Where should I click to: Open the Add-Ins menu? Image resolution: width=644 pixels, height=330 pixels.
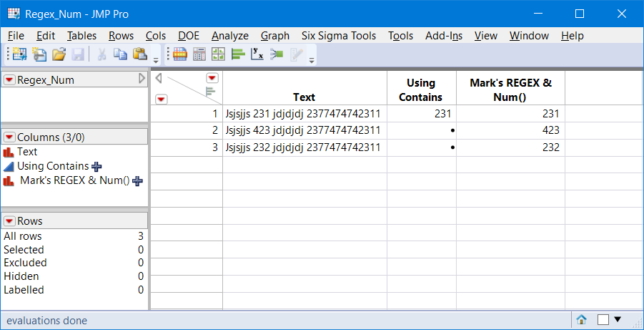[x=444, y=36]
